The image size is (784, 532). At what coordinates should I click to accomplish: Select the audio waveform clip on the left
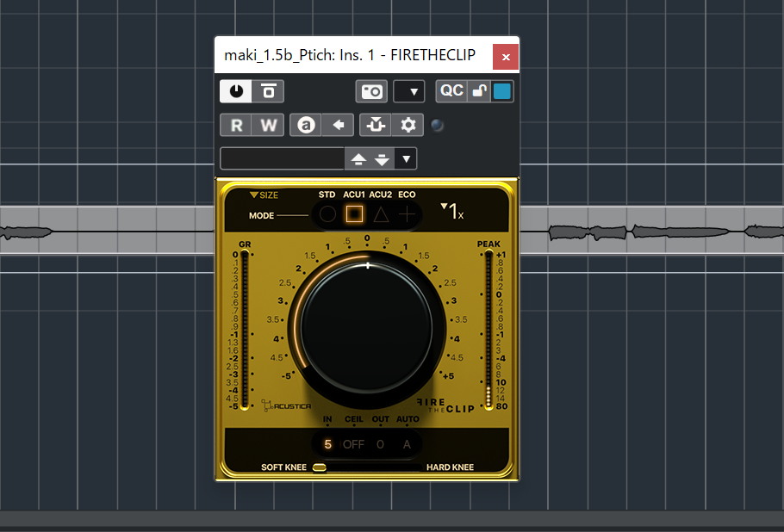(x=107, y=232)
